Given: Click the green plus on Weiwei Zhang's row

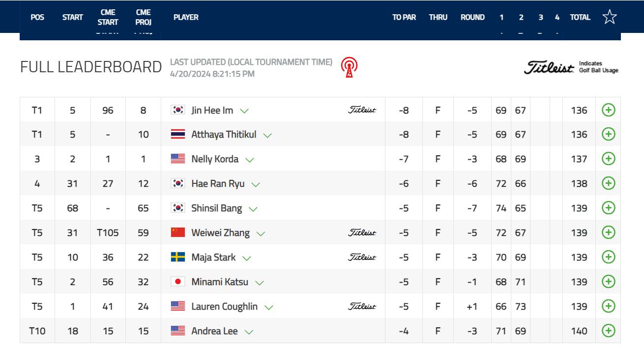Looking at the screenshot, I should pyautogui.click(x=608, y=232).
